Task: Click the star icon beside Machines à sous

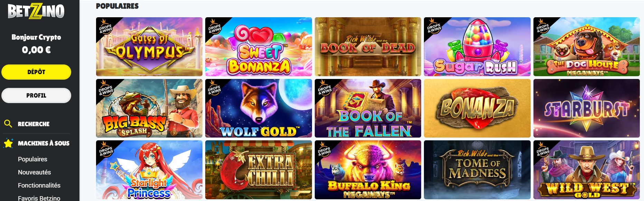Action: coord(8,143)
